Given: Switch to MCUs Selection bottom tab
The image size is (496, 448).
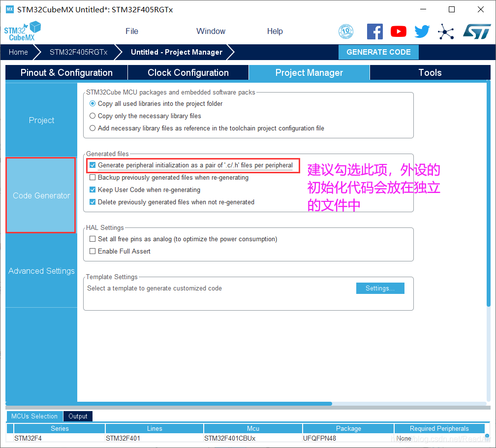Looking at the screenshot, I should click(34, 416).
